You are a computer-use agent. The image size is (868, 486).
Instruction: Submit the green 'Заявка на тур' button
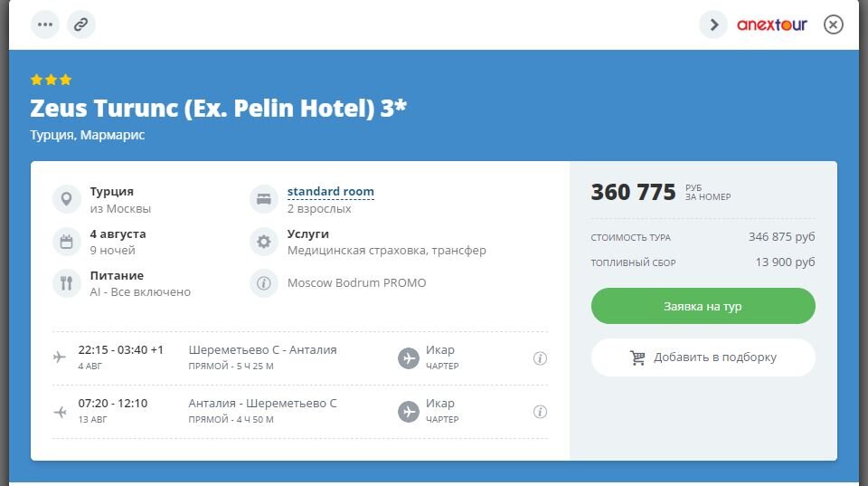point(703,306)
